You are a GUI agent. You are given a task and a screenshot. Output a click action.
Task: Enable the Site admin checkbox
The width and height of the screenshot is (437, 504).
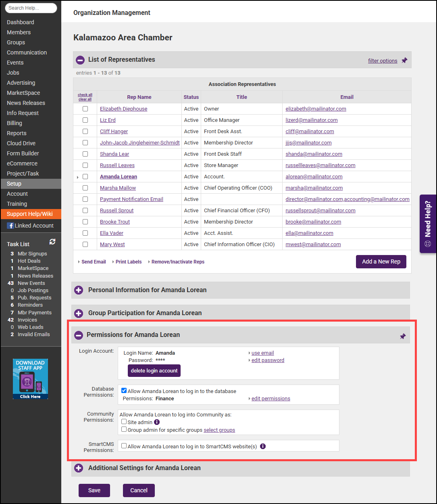pyautogui.click(x=124, y=422)
